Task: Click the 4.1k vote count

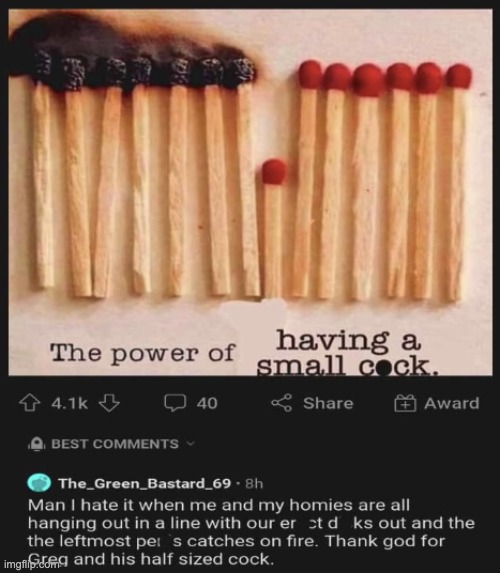Action: tap(69, 403)
